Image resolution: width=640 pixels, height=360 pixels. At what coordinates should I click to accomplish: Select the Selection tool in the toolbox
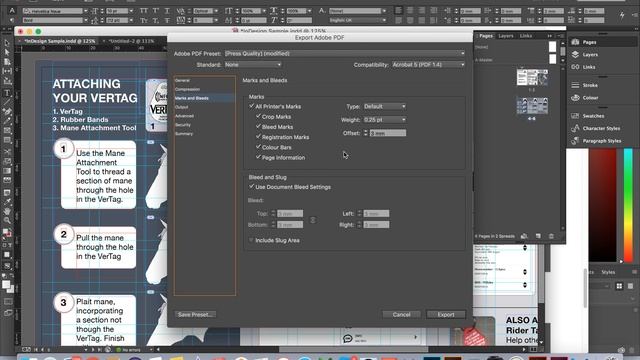tap(7, 43)
